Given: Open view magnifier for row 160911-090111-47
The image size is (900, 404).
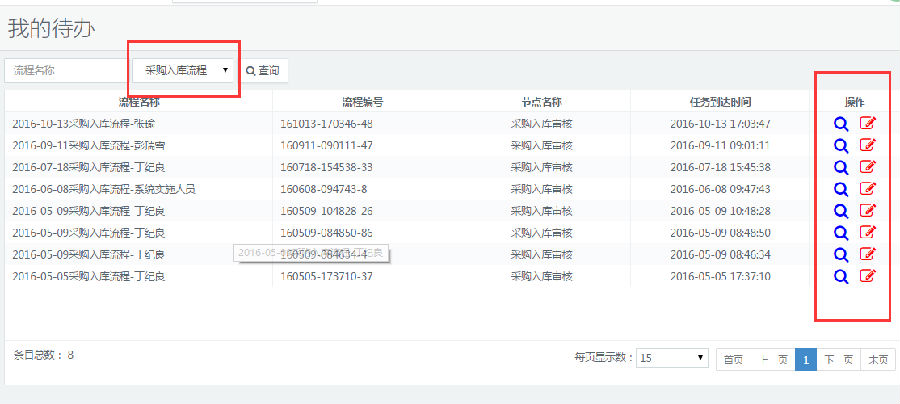Looking at the screenshot, I should [x=841, y=146].
